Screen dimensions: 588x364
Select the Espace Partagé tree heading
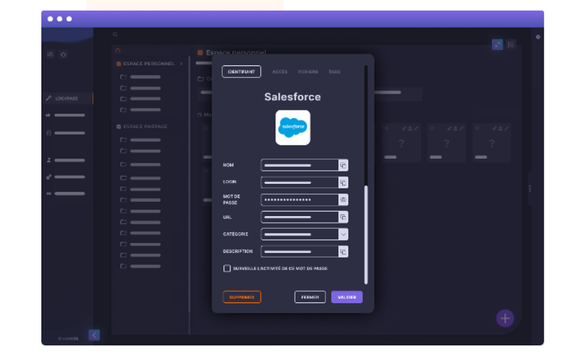point(145,126)
